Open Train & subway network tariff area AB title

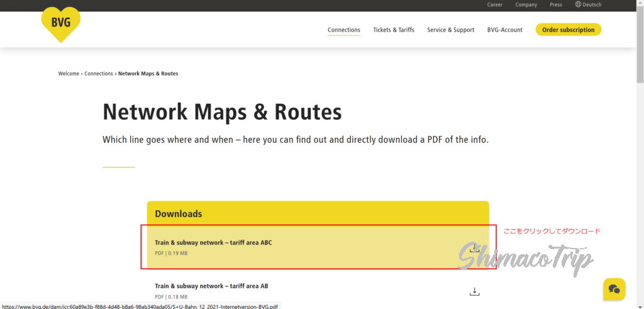coord(211,286)
